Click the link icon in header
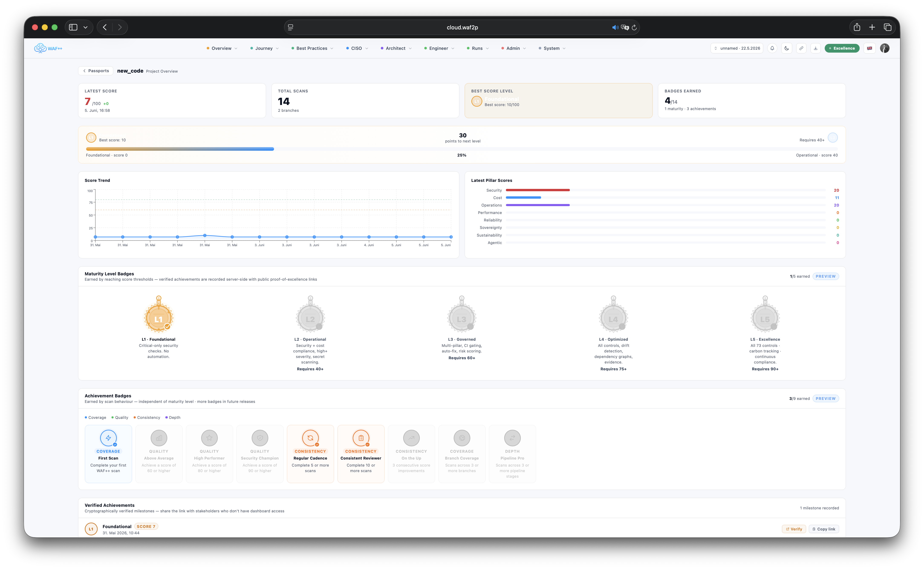924x569 pixels. pos(801,48)
